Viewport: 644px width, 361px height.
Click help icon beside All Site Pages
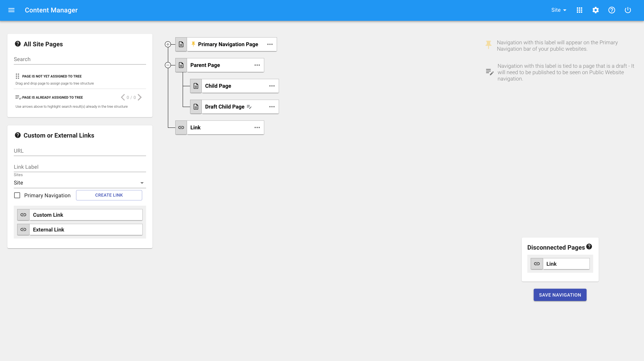click(18, 44)
